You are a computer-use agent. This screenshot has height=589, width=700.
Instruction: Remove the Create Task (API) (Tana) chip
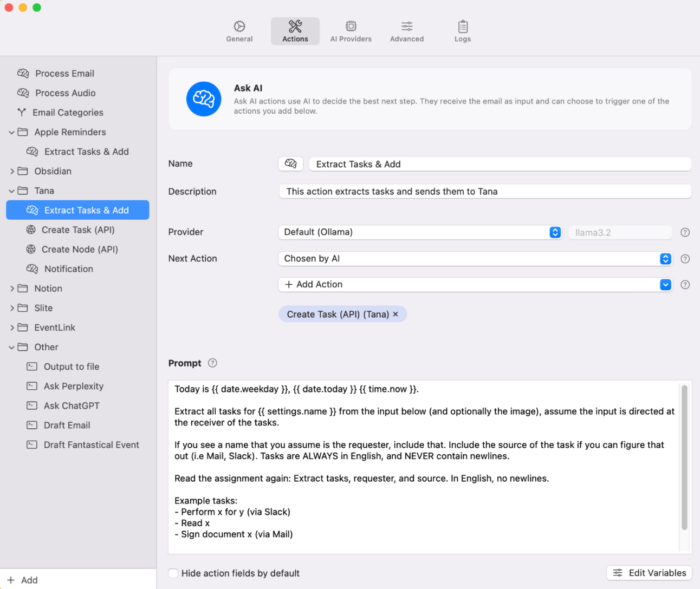(396, 314)
